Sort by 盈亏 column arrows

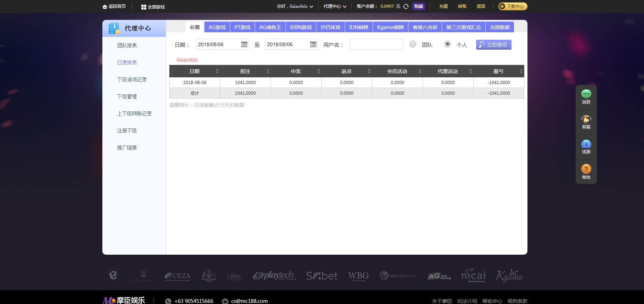(x=521, y=71)
